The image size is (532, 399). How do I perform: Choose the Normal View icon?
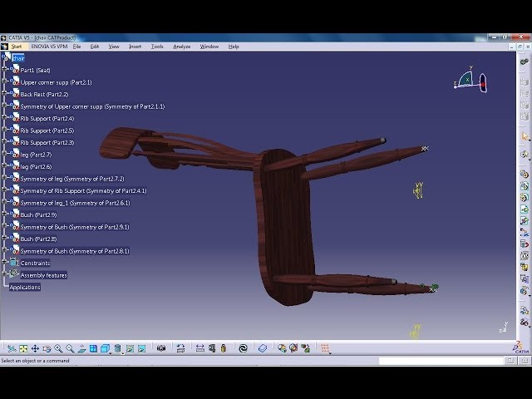coord(81,348)
